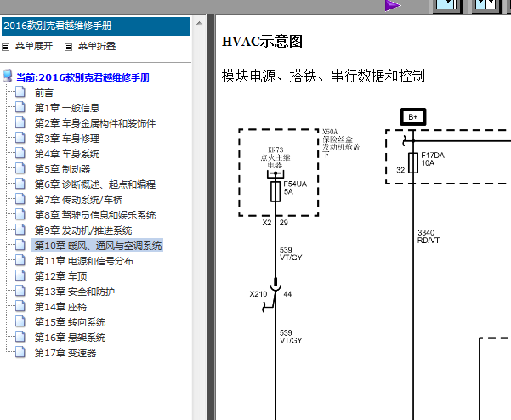Click page icon beside 第4章 车身系统

20,154
